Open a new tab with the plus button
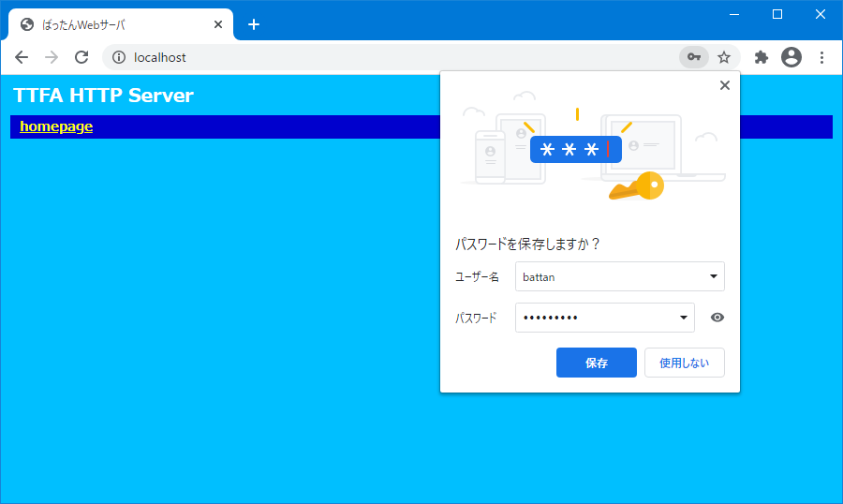This screenshot has width=843, height=504. (254, 24)
